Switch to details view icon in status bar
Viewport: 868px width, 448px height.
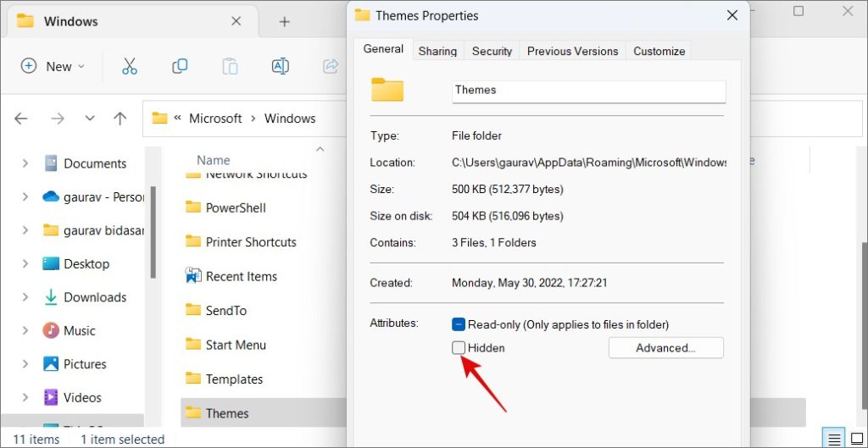(835, 440)
